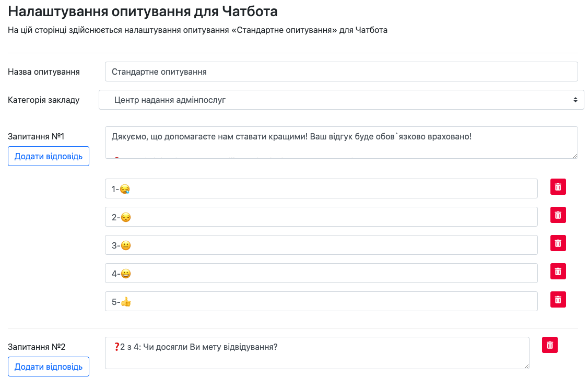This screenshot has height=377, width=588.
Task: Edit the "2-😒" answer field
Action: click(321, 217)
